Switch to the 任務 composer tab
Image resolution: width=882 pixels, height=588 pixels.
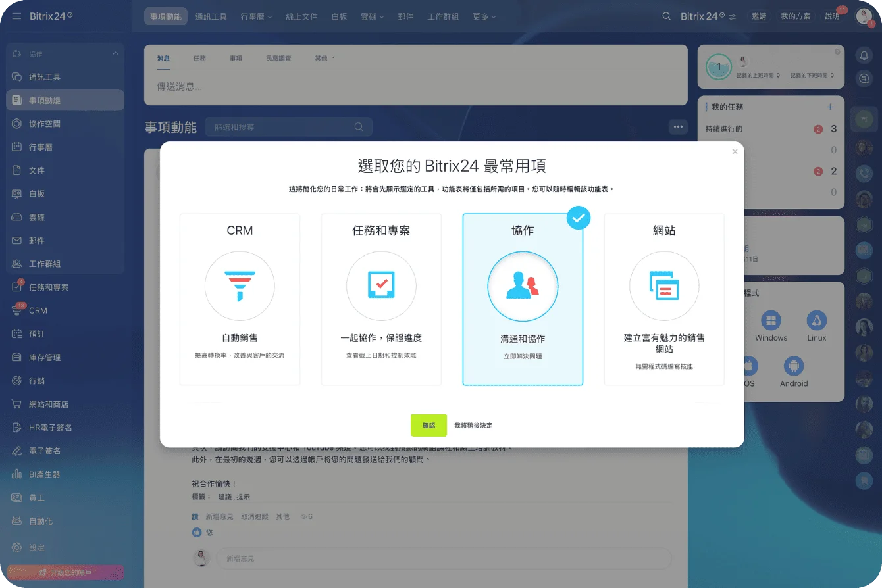pos(199,58)
